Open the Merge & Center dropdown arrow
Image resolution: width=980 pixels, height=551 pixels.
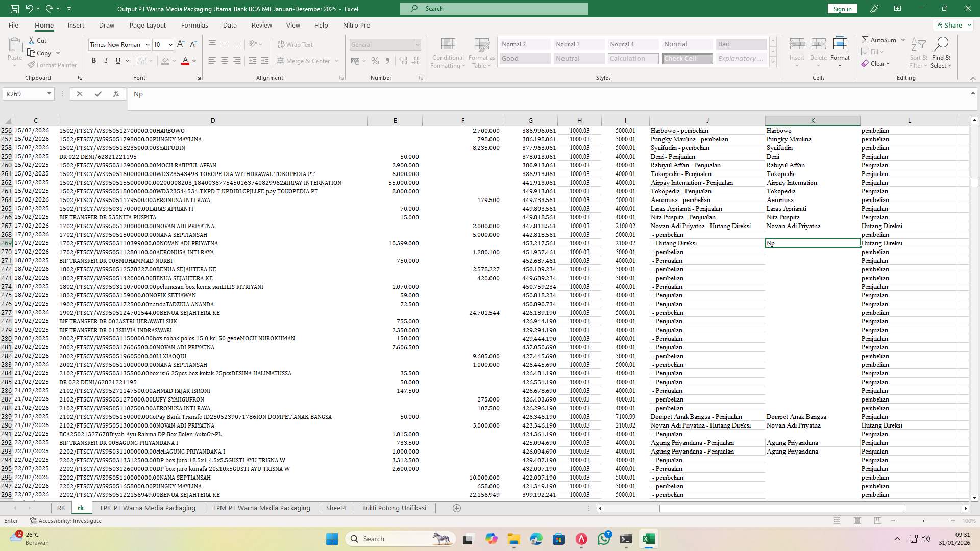coord(336,61)
